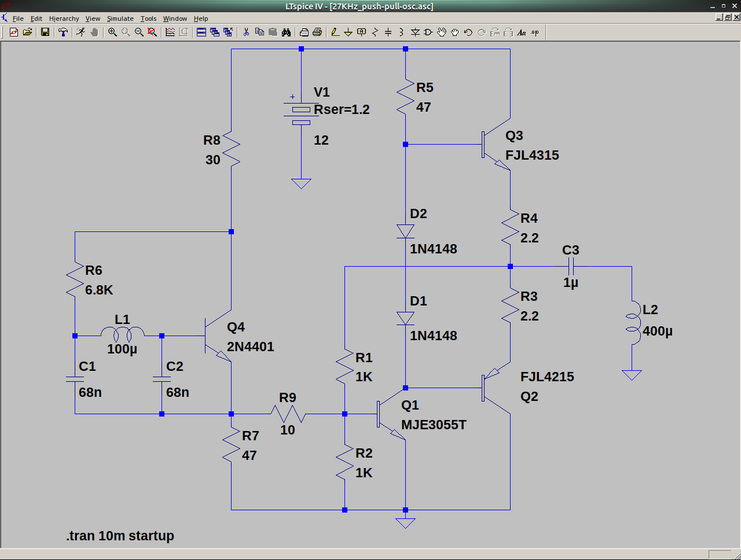Open the View menu
741x560 pixels.
(93, 19)
